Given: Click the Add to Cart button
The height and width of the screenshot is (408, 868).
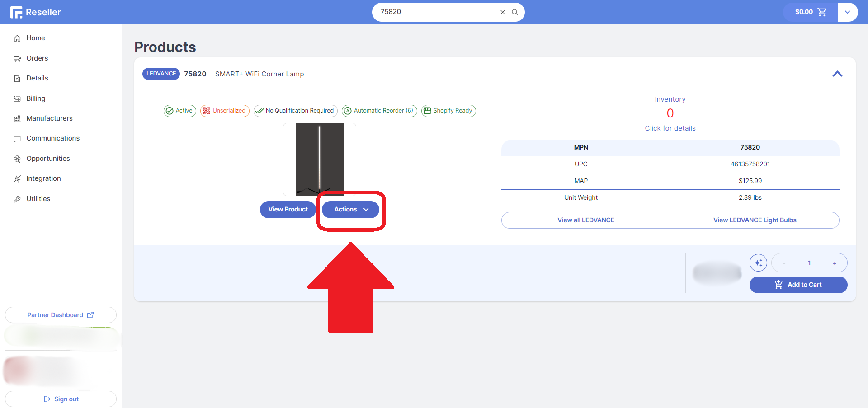Looking at the screenshot, I should tap(798, 285).
